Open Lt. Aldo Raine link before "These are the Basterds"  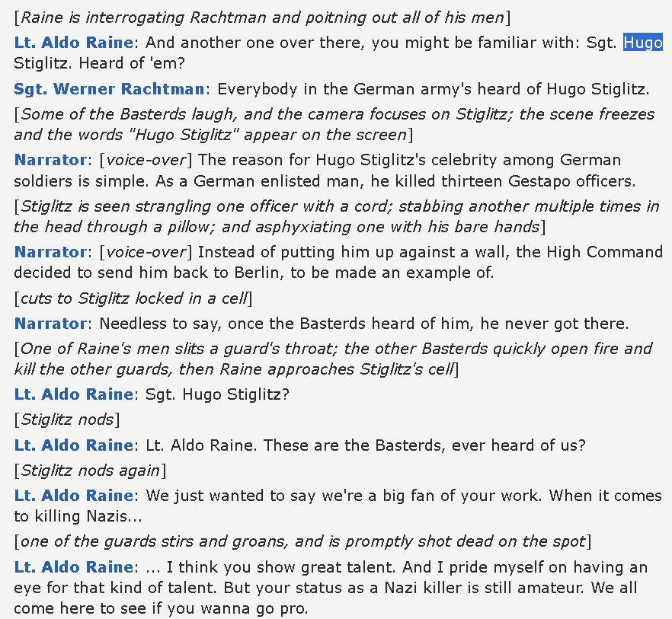click(x=74, y=445)
